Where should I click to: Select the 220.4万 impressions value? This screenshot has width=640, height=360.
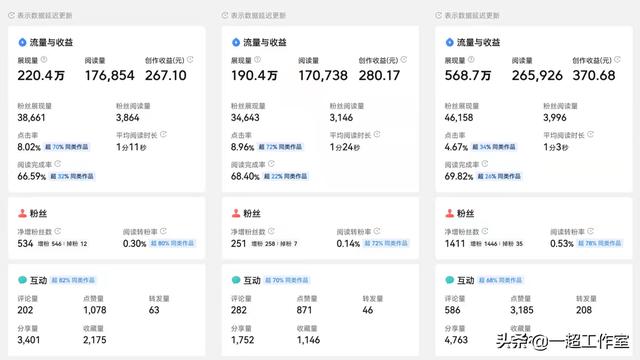41,76
